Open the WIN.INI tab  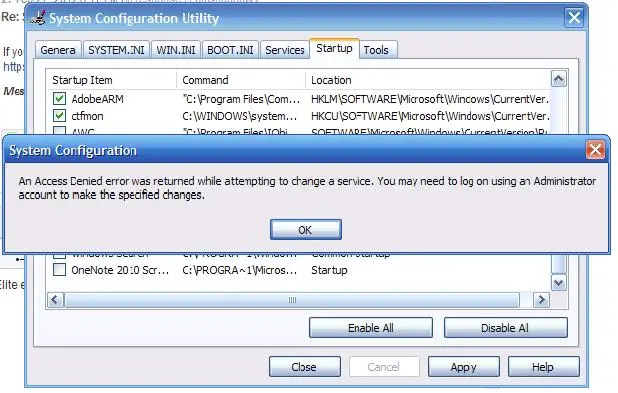click(176, 50)
